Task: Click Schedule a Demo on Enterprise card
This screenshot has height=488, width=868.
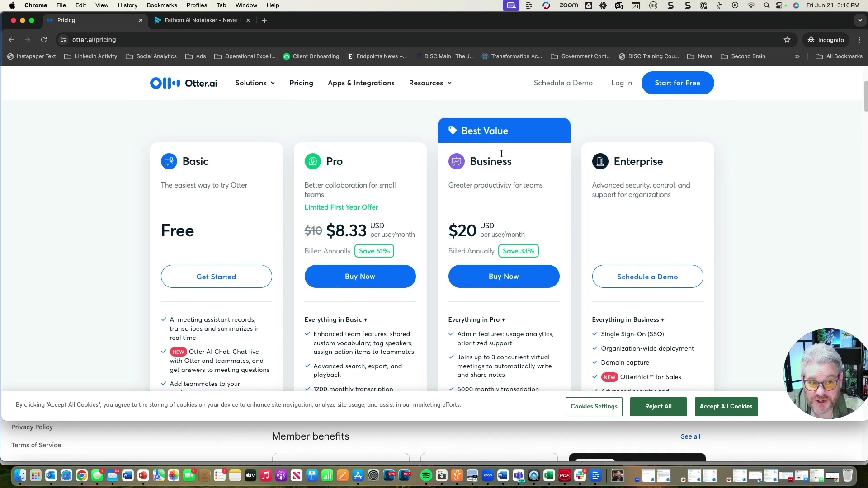Action: pyautogui.click(x=647, y=277)
